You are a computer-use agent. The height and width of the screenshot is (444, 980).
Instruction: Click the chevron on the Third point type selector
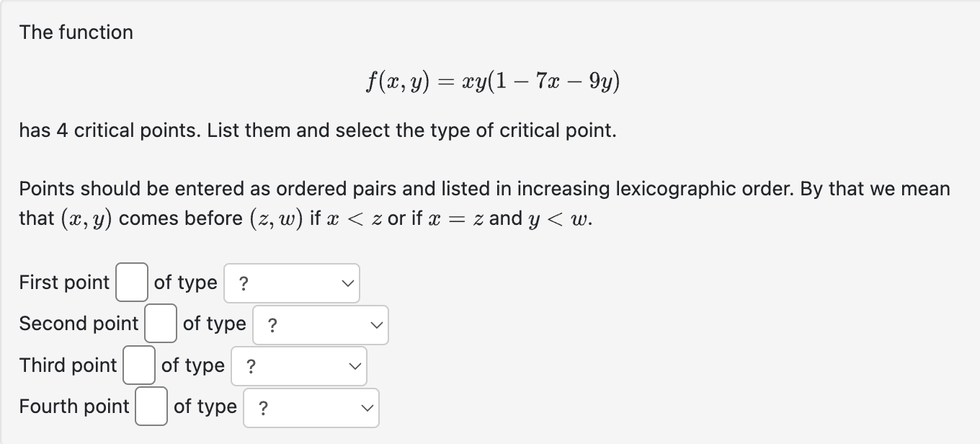354,365
